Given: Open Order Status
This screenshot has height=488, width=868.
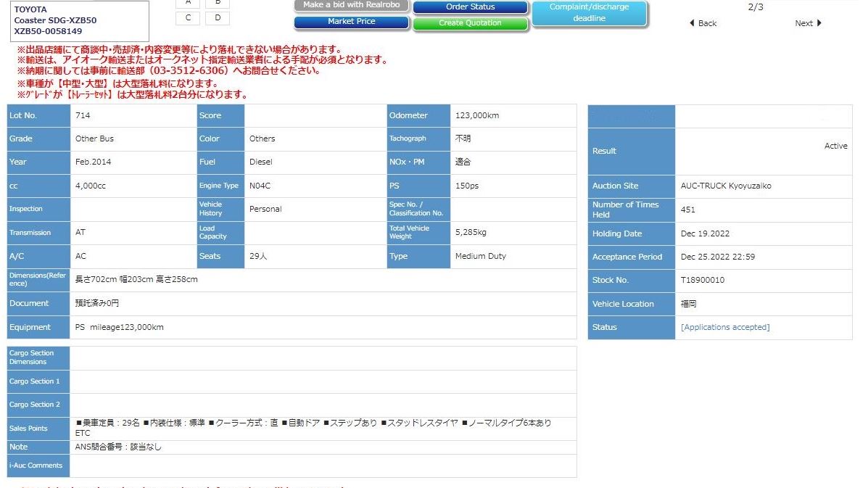Looking at the screenshot, I should [470, 7].
